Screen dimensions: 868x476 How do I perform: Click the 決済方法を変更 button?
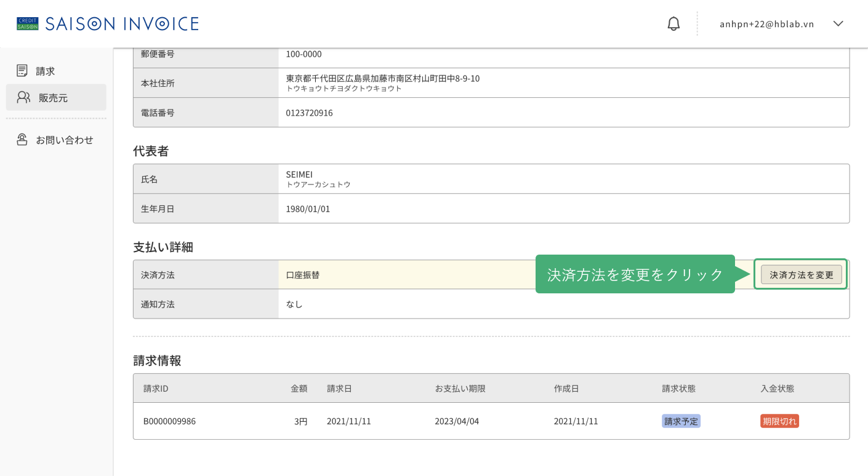coord(801,275)
